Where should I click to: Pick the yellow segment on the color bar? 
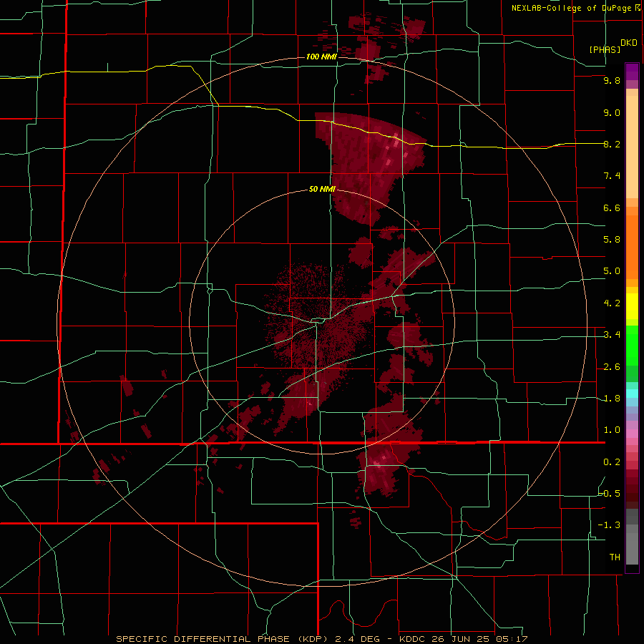[x=632, y=306]
